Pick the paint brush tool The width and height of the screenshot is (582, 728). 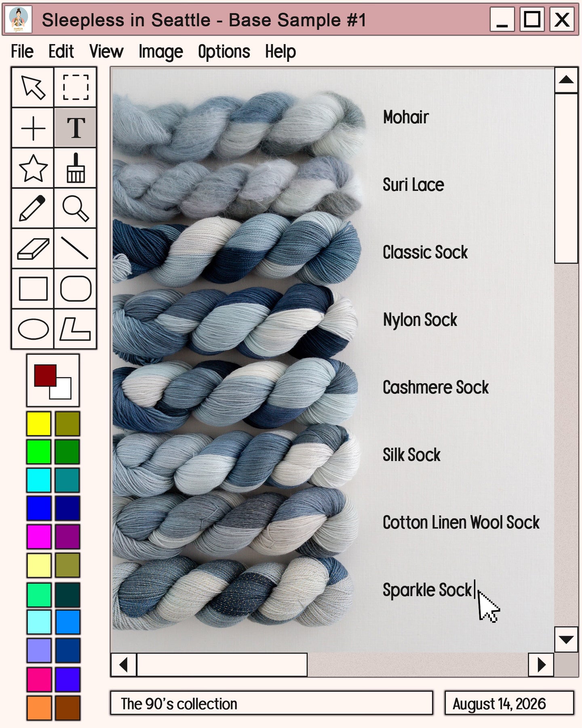point(76,168)
